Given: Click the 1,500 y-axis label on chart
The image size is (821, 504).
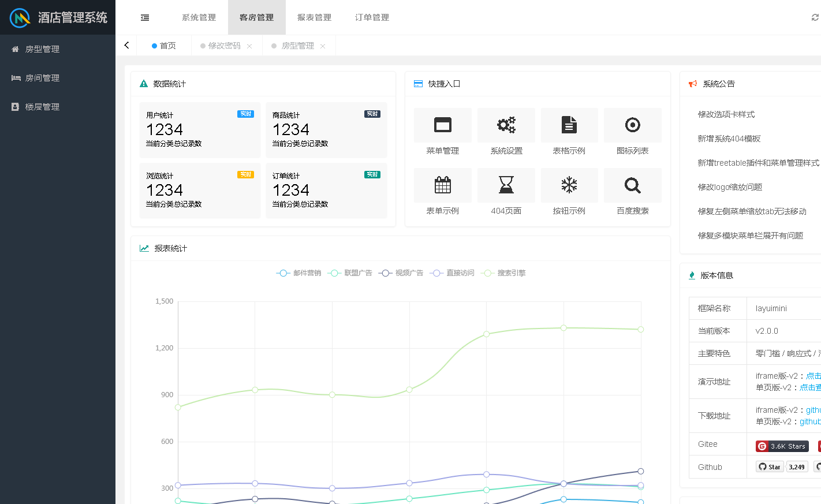Looking at the screenshot, I should click(164, 301).
